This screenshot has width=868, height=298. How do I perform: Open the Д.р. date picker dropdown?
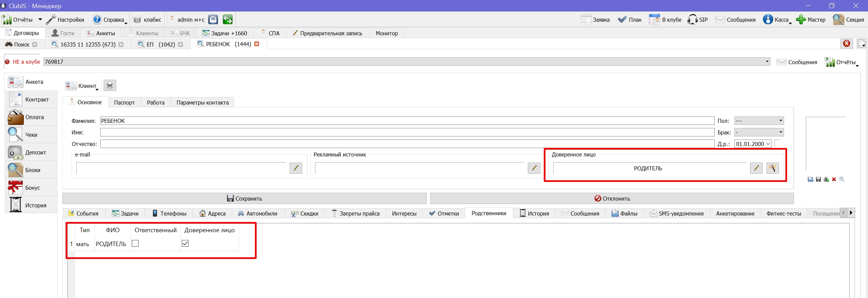point(768,144)
